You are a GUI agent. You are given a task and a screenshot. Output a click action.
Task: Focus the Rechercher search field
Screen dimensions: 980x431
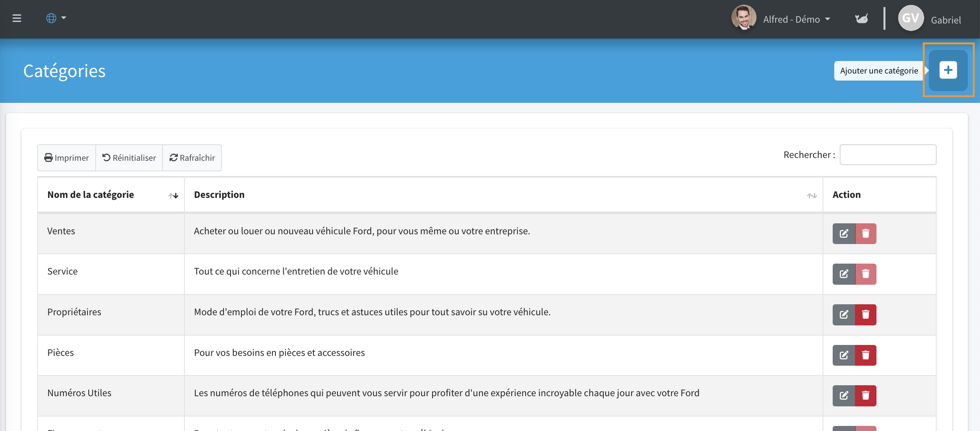888,155
